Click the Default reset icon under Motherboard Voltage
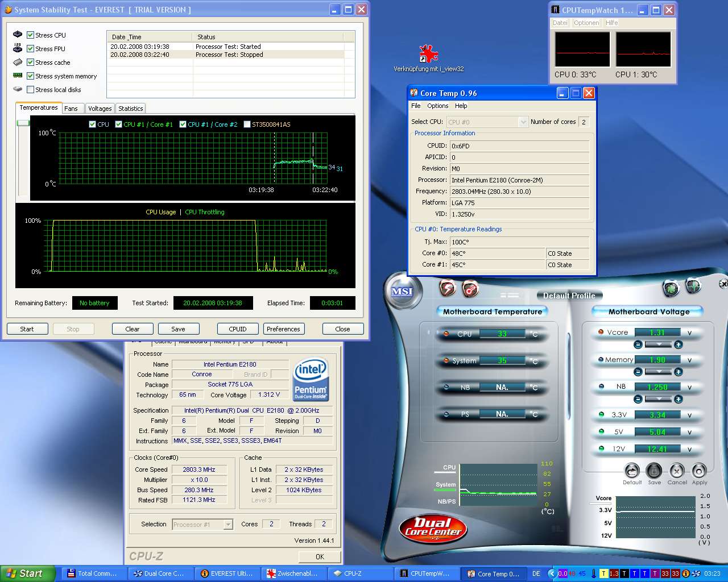728x582 pixels. (x=632, y=471)
